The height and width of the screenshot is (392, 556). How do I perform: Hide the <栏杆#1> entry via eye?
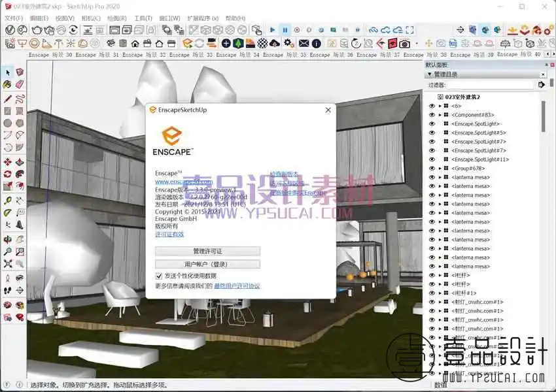click(x=432, y=293)
